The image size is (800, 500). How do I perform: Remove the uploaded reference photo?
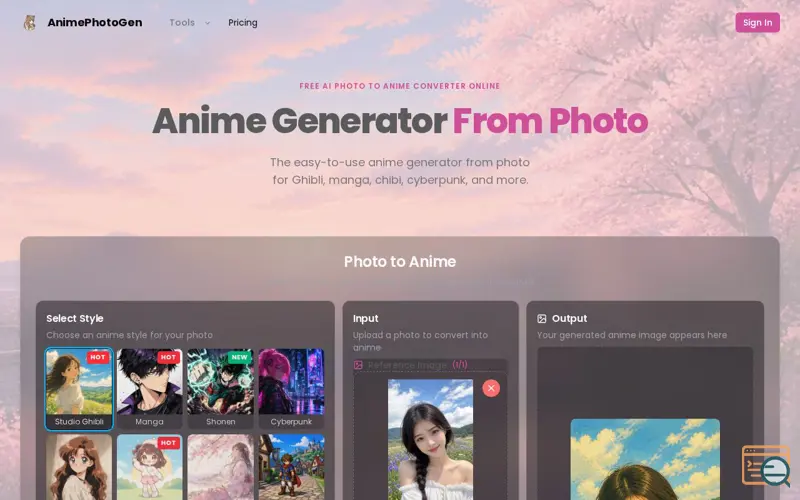(x=491, y=388)
